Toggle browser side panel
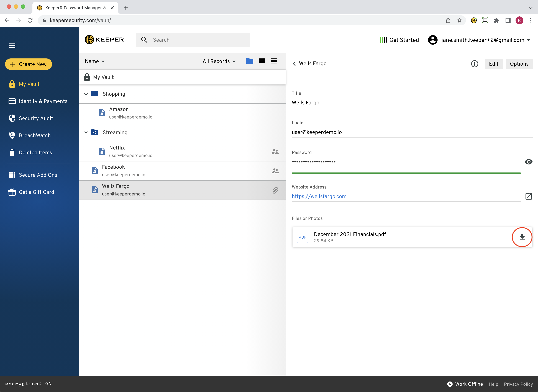The image size is (538, 392). (508, 20)
